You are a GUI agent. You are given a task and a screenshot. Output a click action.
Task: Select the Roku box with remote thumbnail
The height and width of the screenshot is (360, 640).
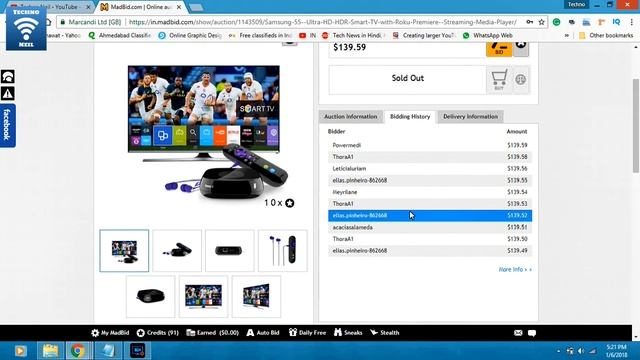coord(177,251)
